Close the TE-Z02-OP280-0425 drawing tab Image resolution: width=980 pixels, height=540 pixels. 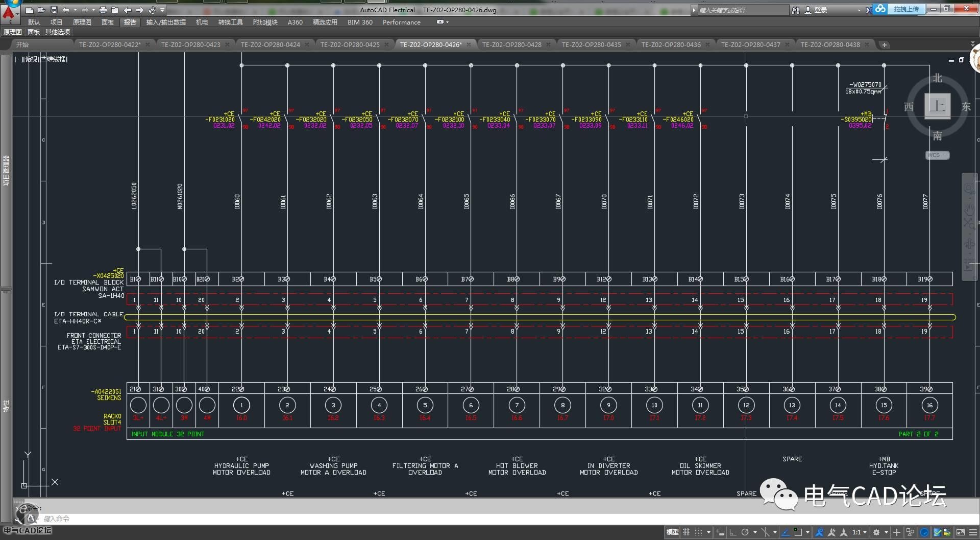coord(386,45)
